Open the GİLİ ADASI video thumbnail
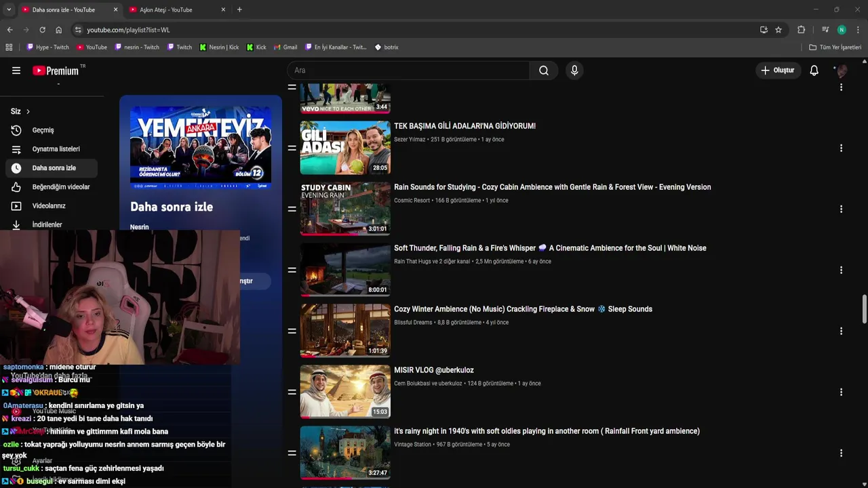This screenshot has width=868, height=488. (345, 148)
